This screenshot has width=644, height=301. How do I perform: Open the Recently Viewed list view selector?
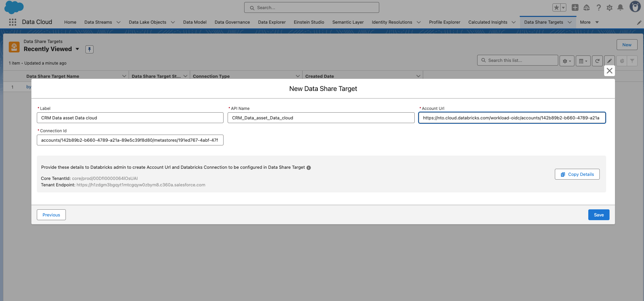(x=77, y=49)
